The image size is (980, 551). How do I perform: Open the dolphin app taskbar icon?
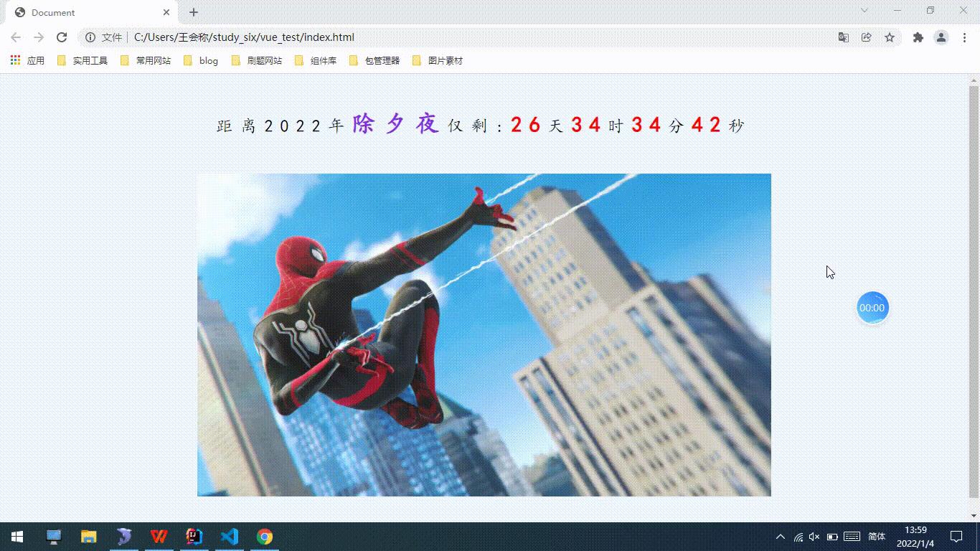coord(124,537)
